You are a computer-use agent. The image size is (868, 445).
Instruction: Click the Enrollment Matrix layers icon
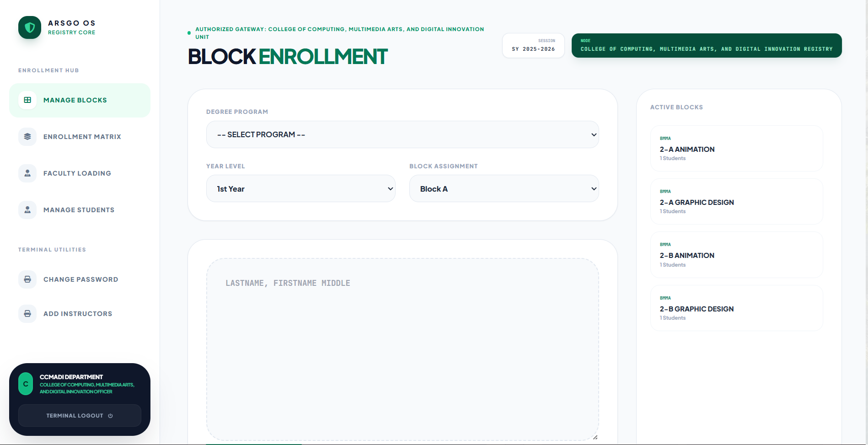(27, 137)
